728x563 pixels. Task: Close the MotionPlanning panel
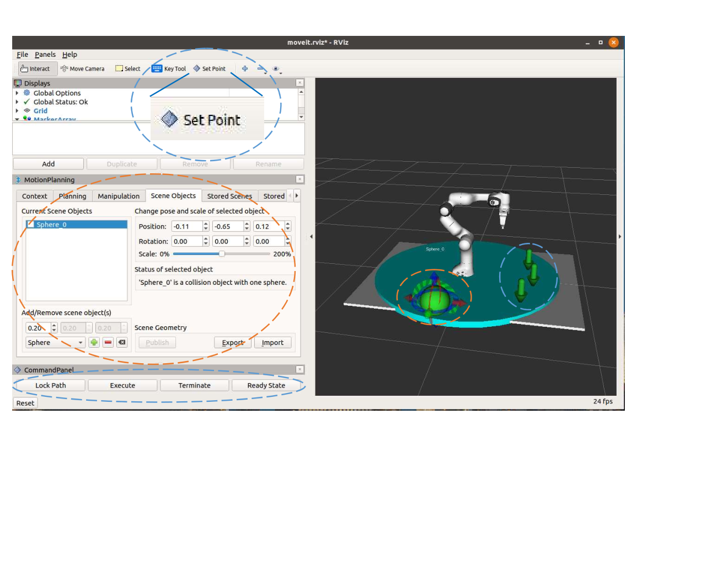tap(300, 179)
